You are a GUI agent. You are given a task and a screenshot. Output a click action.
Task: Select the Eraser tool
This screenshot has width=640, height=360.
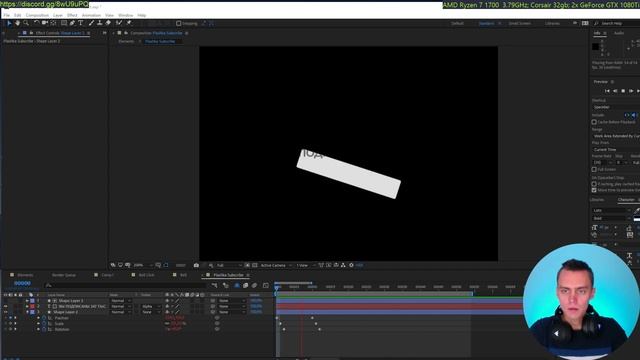108,23
